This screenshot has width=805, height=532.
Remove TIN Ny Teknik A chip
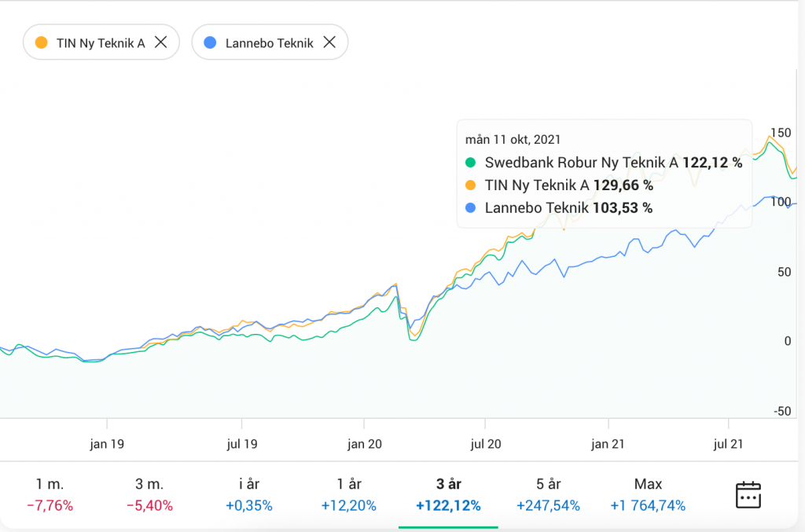tap(160, 42)
